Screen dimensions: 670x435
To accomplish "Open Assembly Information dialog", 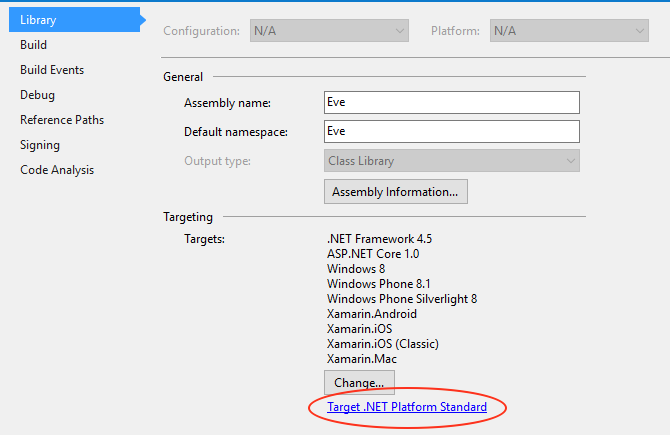I will pyautogui.click(x=396, y=192).
